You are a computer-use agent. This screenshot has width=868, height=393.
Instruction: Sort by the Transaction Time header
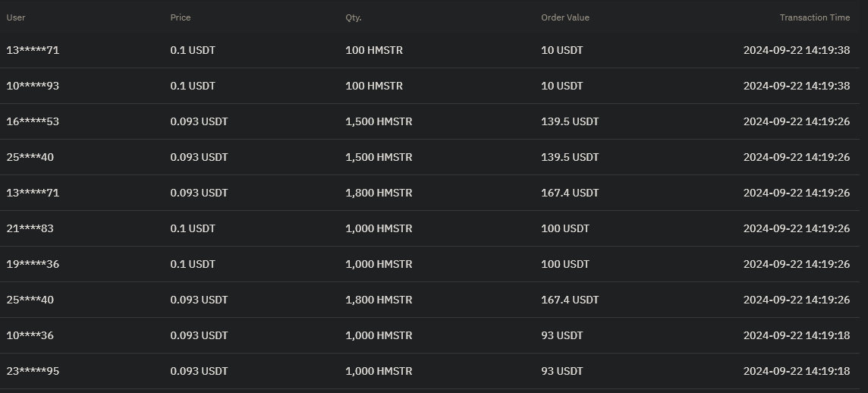814,17
